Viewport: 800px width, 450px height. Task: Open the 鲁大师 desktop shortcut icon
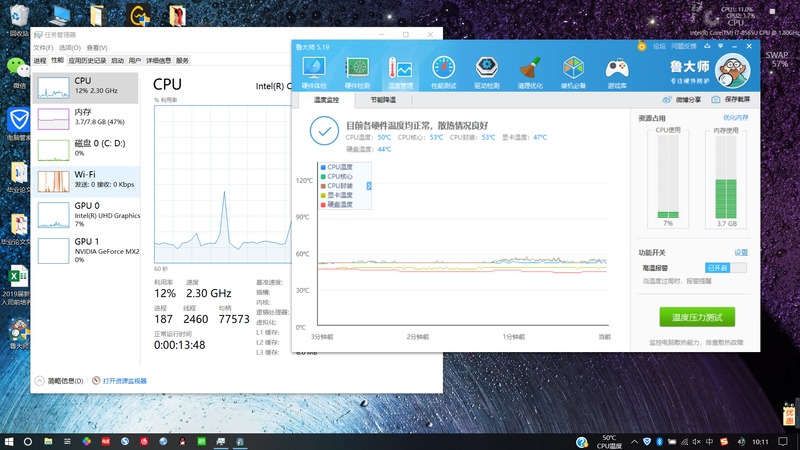click(x=19, y=334)
